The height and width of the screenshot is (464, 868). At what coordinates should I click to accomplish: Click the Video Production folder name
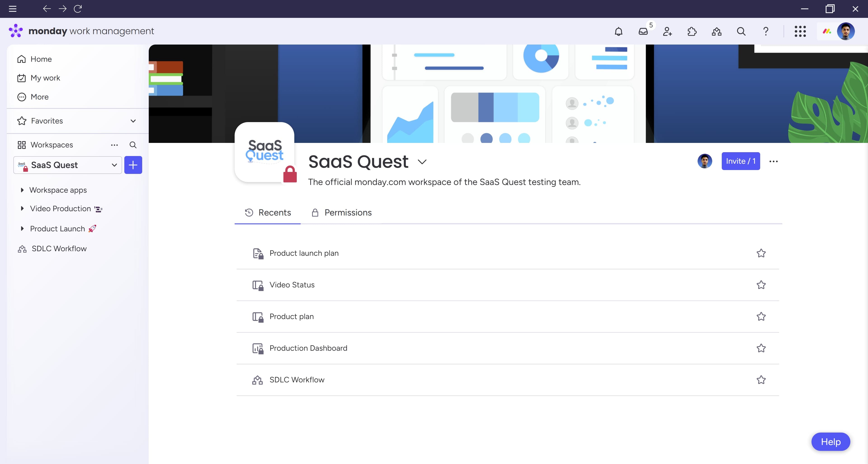pyautogui.click(x=60, y=208)
